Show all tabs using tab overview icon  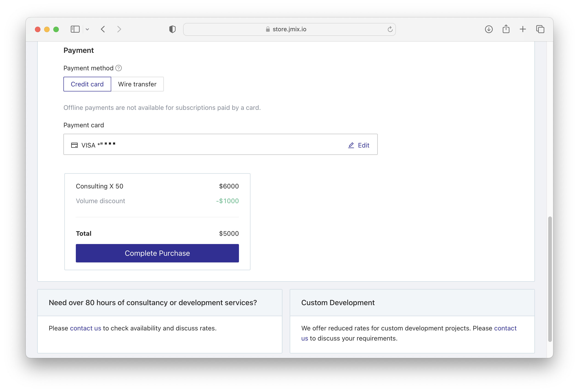540,29
